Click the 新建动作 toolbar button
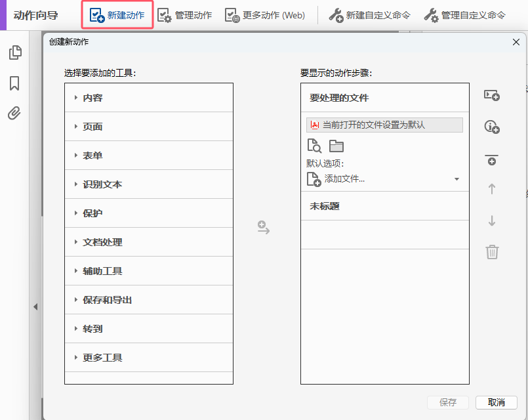 click(x=117, y=15)
